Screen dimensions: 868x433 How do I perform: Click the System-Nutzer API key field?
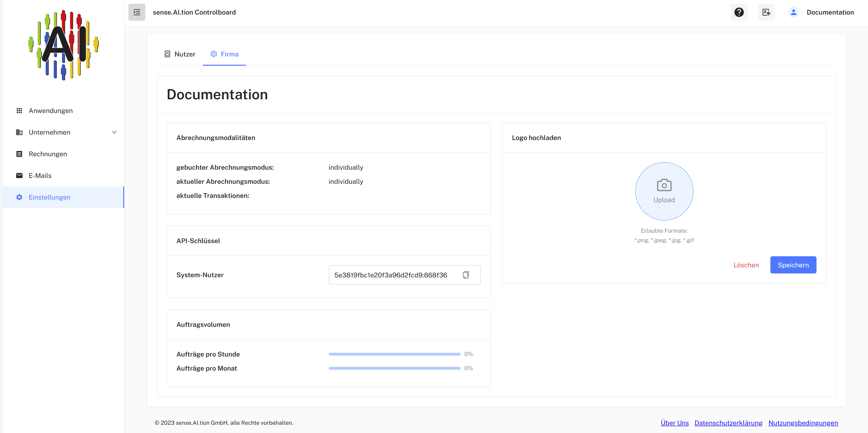click(x=405, y=275)
